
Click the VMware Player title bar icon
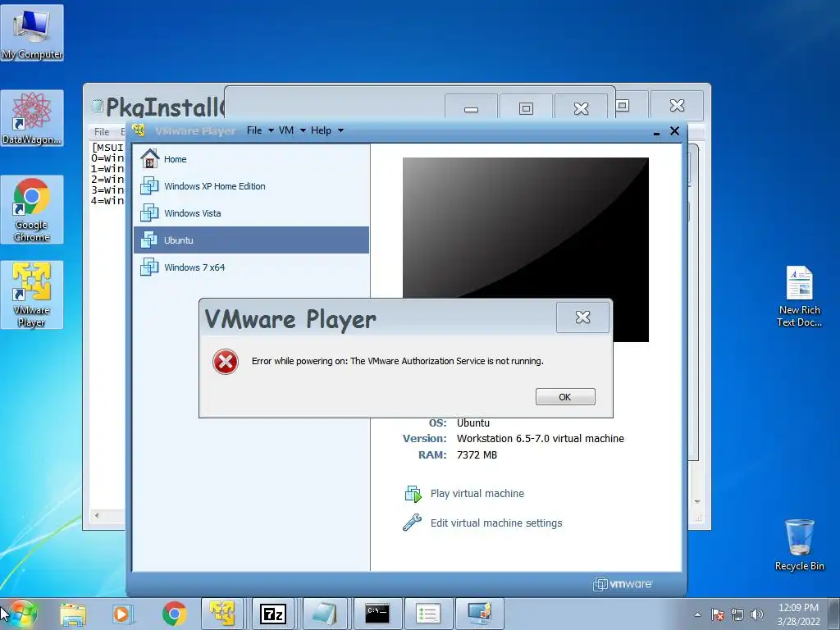tap(139, 130)
